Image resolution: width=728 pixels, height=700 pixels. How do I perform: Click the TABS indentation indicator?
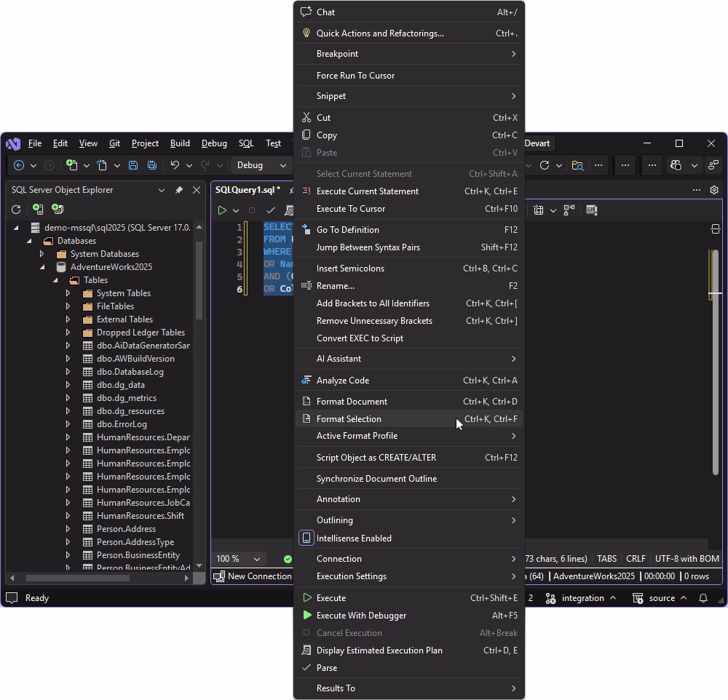tap(607, 558)
